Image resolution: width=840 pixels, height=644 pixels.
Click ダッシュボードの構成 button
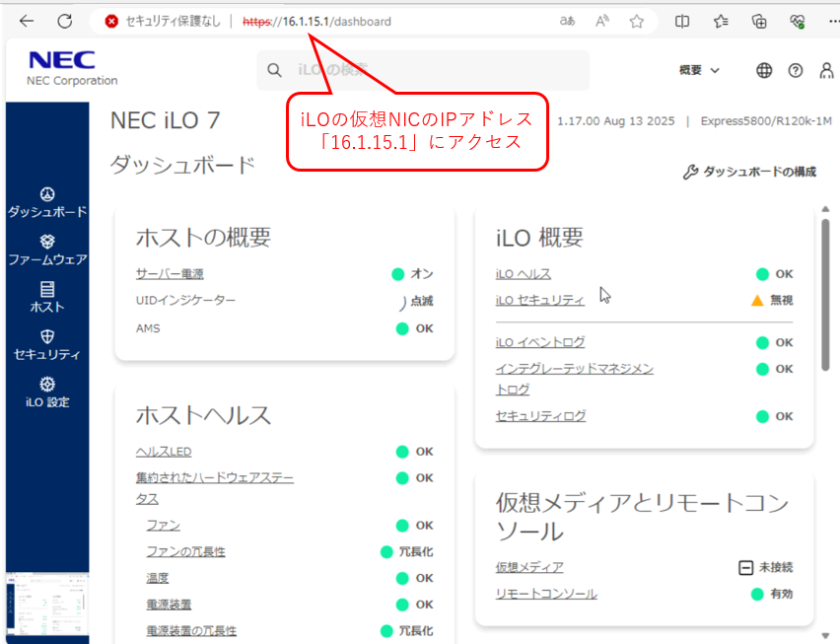[x=749, y=172]
